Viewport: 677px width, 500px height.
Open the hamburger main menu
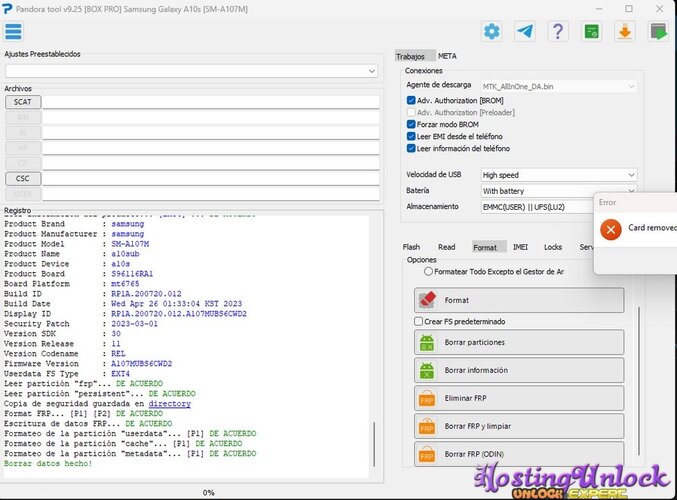point(13,32)
